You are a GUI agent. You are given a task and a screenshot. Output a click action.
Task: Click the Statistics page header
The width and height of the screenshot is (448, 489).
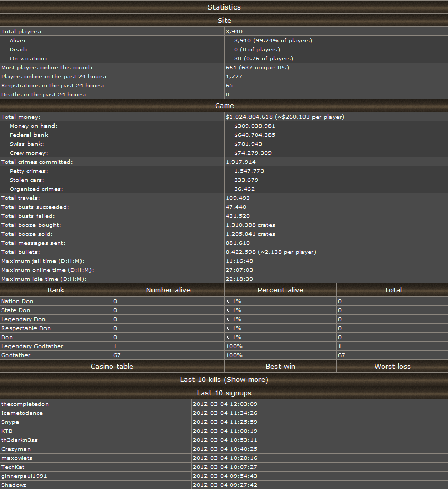pos(224,7)
